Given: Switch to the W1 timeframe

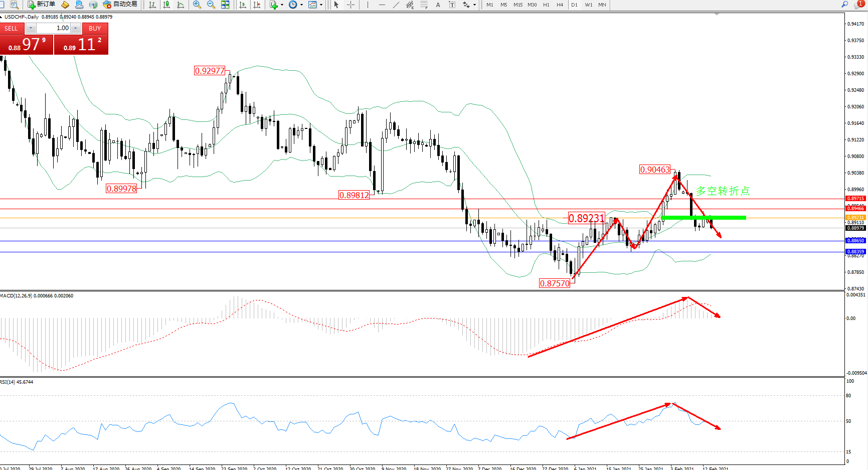Looking at the screenshot, I should pyautogui.click(x=588, y=5).
